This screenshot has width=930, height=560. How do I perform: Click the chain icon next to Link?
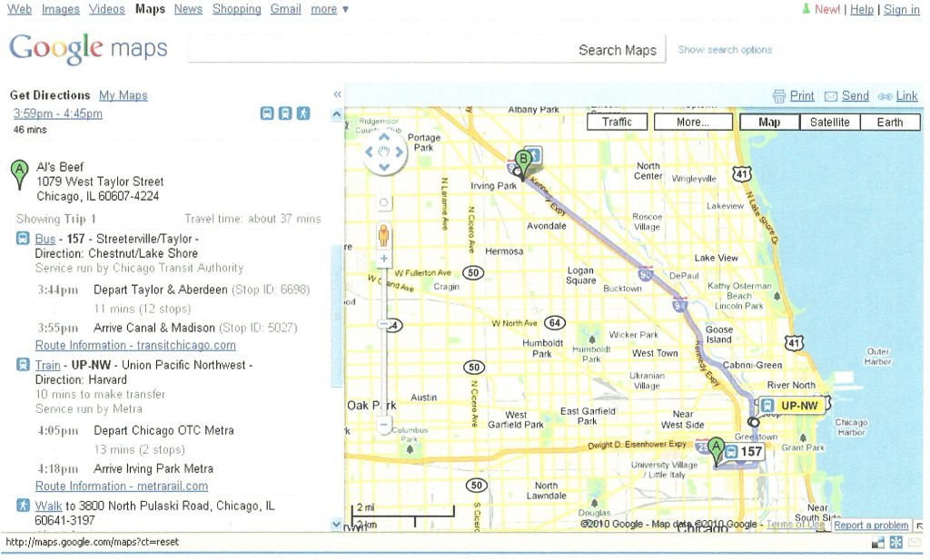tap(885, 96)
